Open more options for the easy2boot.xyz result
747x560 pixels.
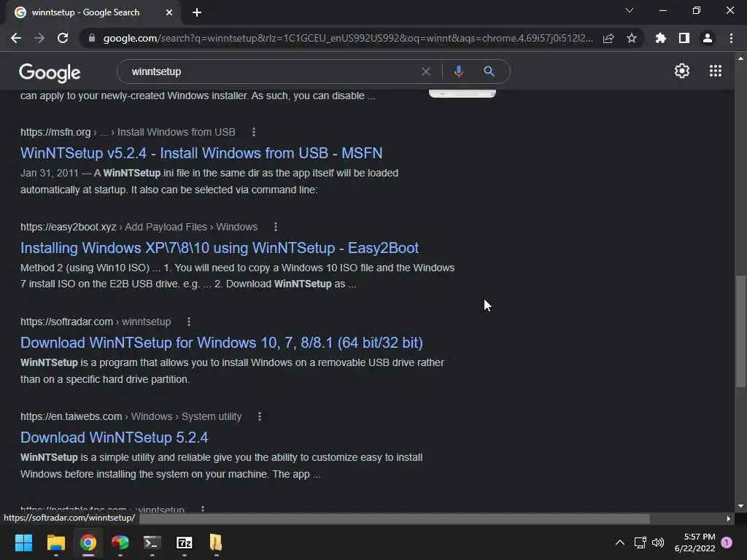(x=275, y=227)
